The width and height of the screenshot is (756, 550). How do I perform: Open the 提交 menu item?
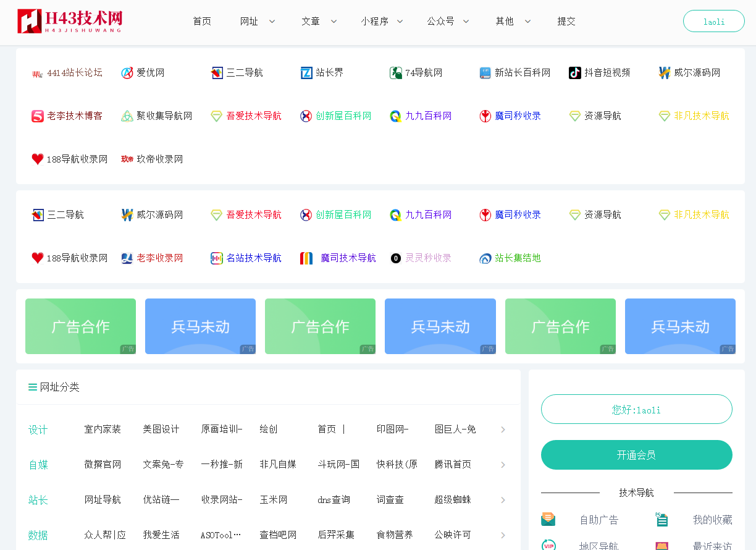[x=566, y=21]
